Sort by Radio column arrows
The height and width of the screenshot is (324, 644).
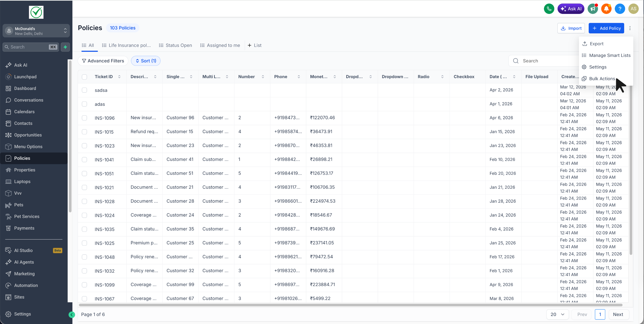click(442, 77)
